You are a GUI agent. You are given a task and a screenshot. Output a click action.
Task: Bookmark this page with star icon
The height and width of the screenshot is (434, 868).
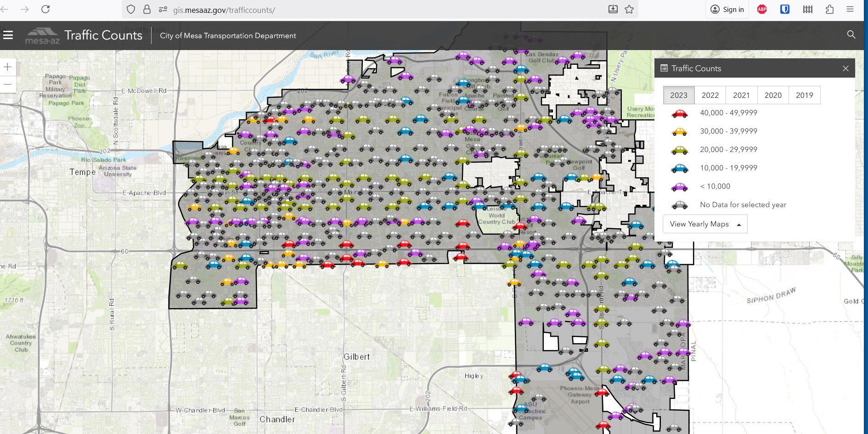(x=629, y=9)
